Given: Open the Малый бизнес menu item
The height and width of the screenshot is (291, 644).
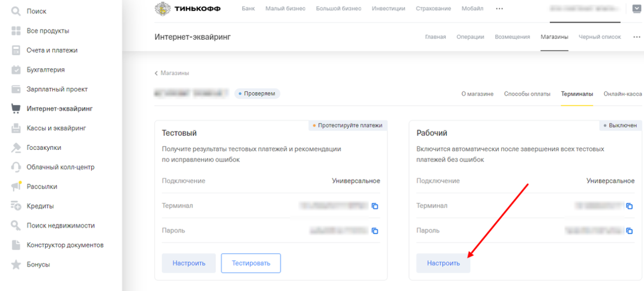Looking at the screenshot, I should click(286, 9).
